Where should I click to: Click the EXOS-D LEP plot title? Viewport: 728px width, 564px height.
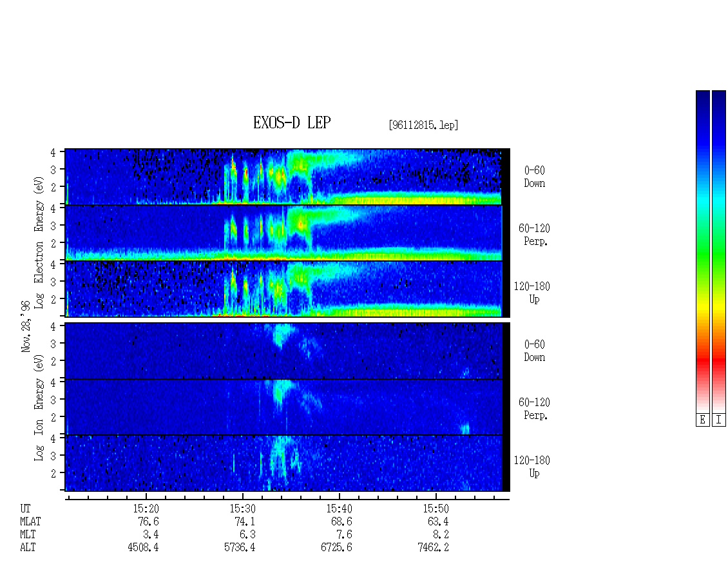[x=292, y=122]
